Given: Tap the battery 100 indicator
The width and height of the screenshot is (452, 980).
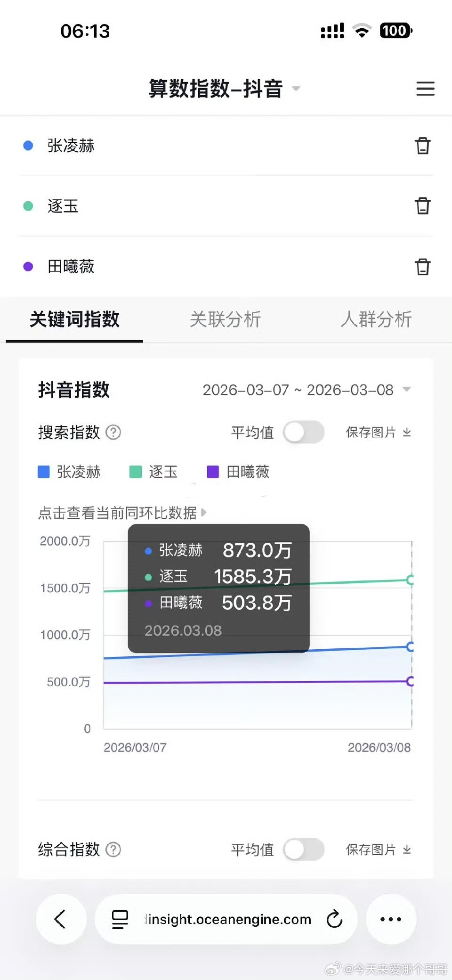Looking at the screenshot, I should coord(396,31).
